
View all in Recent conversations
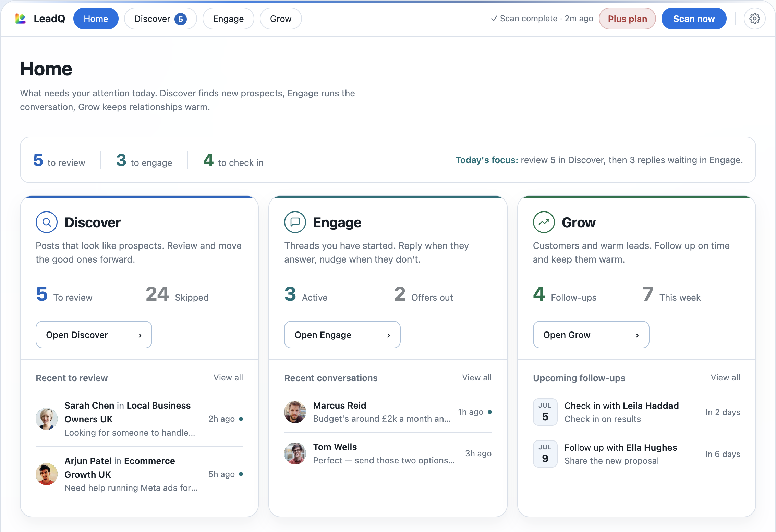click(477, 378)
